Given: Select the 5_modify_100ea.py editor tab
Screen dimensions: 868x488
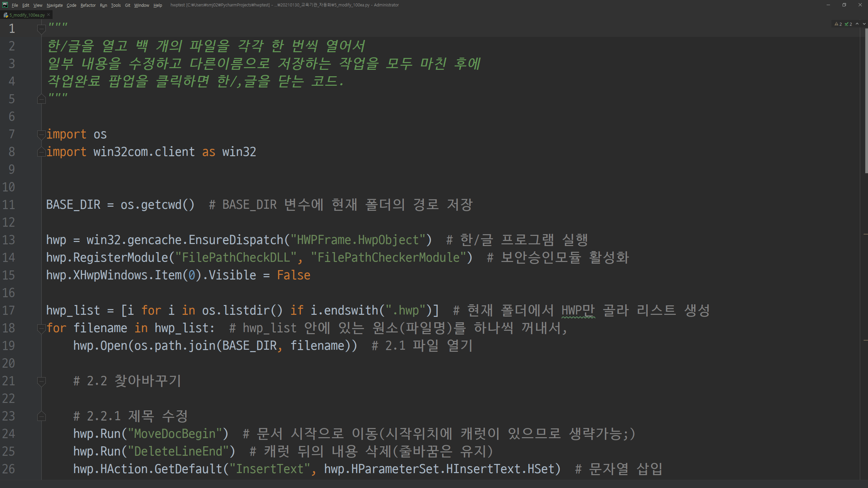Looking at the screenshot, I should pyautogui.click(x=27, y=15).
